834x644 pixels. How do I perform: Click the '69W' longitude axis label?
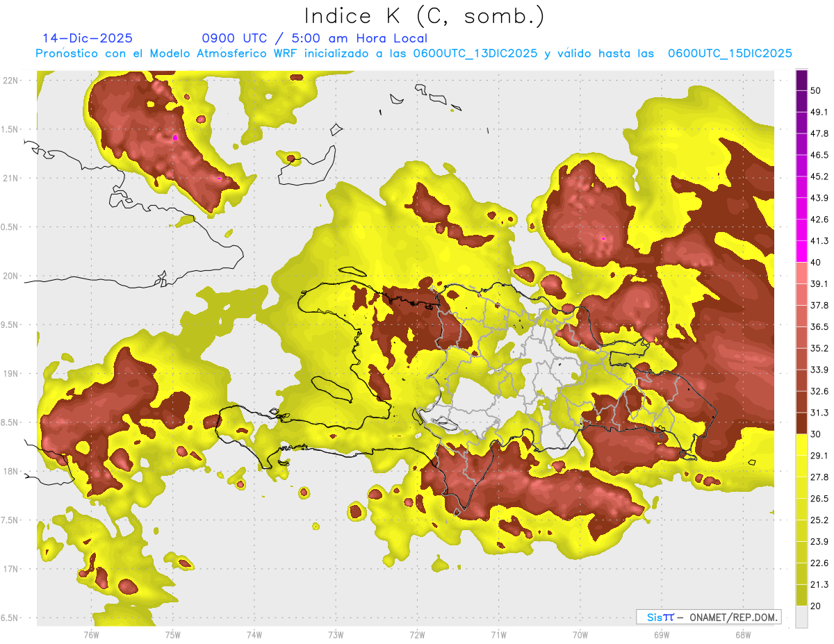(x=661, y=635)
